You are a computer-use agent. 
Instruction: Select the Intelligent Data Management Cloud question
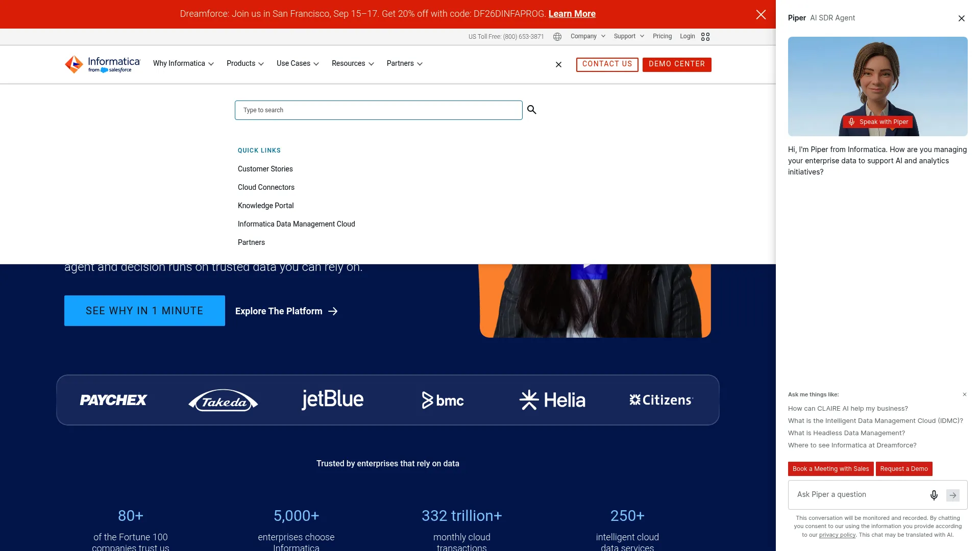[875, 421]
